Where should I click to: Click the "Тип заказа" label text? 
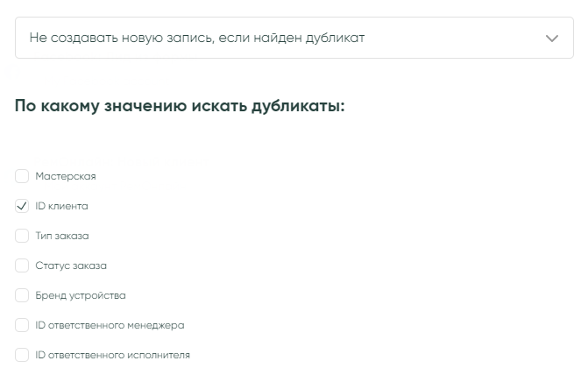(62, 236)
